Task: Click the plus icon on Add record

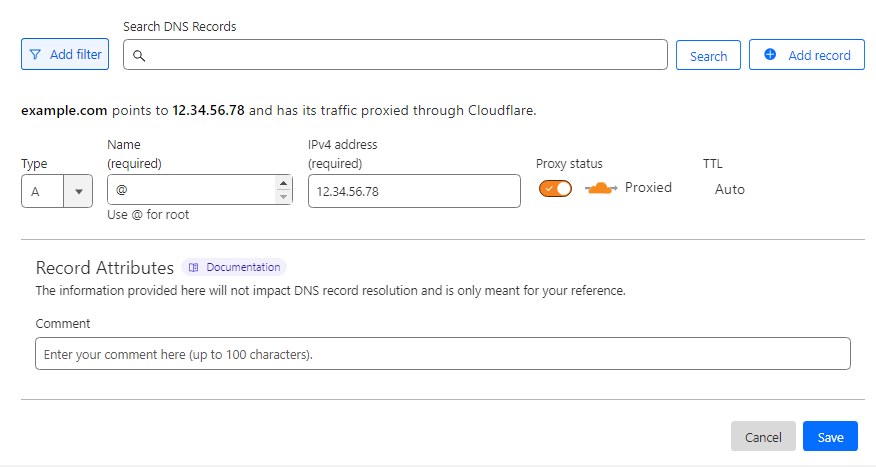Action: pyautogui.click(x=770, y=54)
